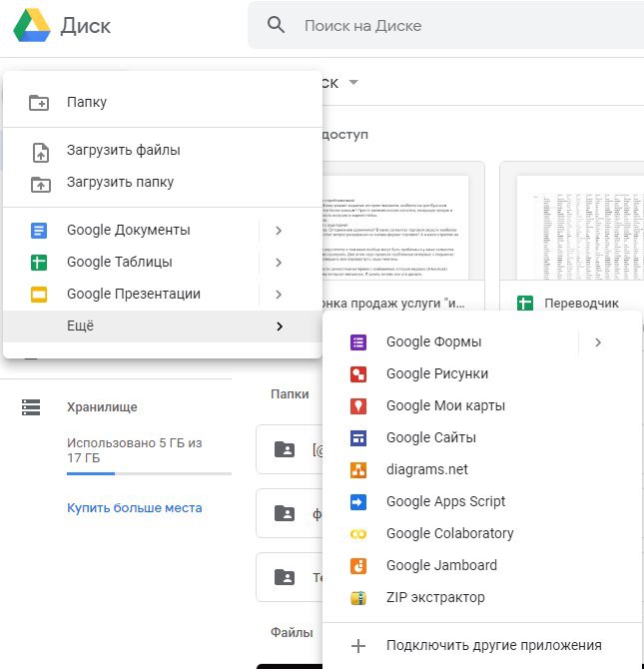This screenshot has width=644, height=669.
Task: Select diagrams.net entry
Action: (x=482, y=470)
